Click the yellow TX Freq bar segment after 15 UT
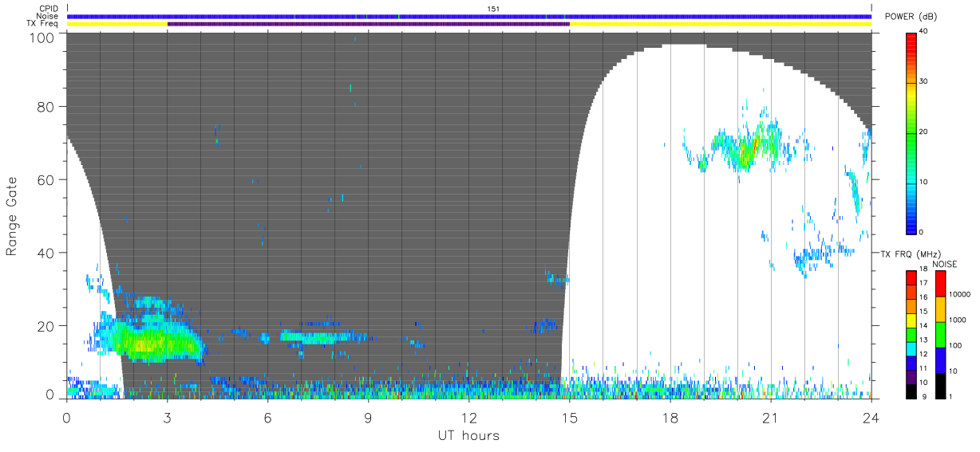Image resolution: width=980 pixels, height=452 pixels. click(721, 24)
